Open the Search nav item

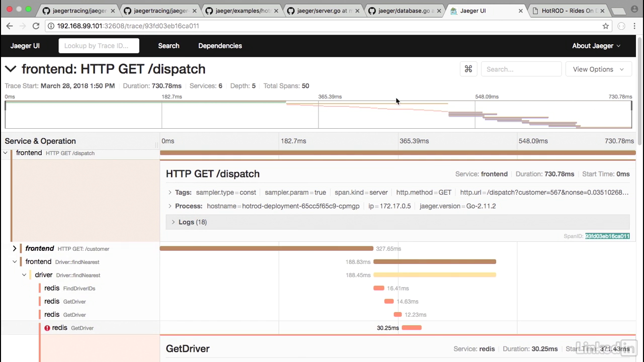tap(169, 46)
